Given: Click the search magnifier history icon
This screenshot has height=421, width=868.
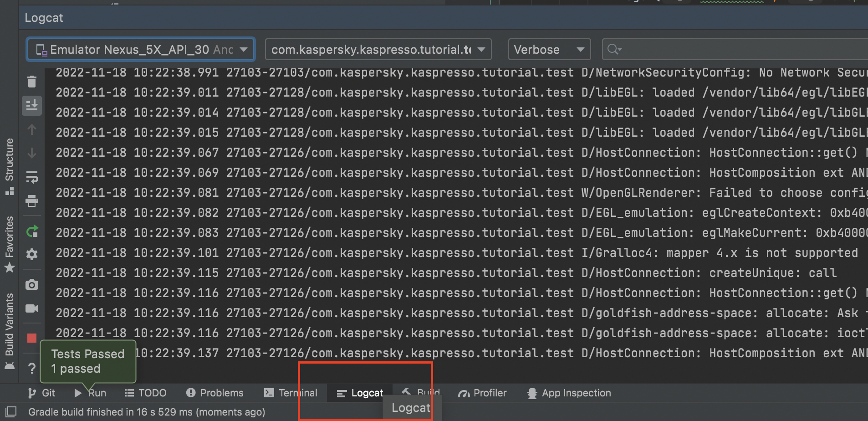Looking at the screenshot, I should [x=614, y=49].
